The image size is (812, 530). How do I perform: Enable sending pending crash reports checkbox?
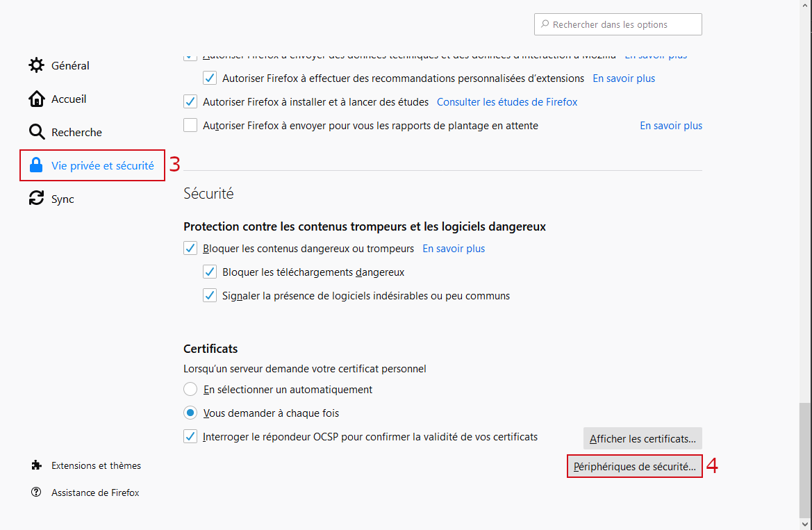click(190, 126)
